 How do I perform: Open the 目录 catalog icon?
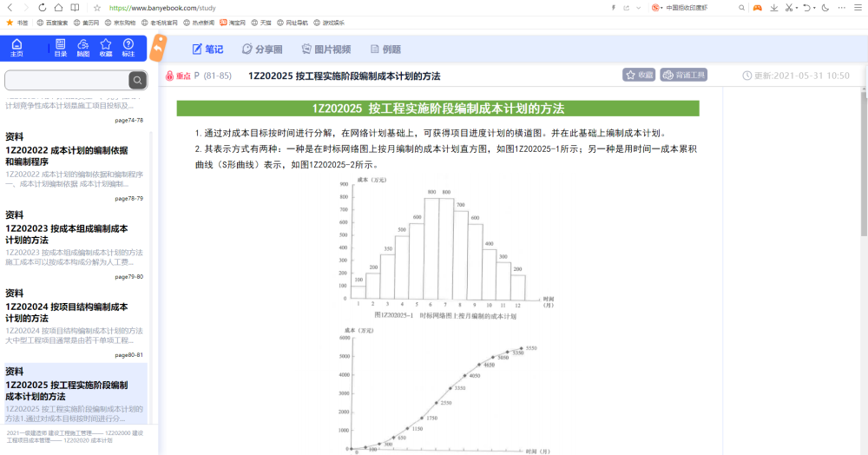[60, 48]
